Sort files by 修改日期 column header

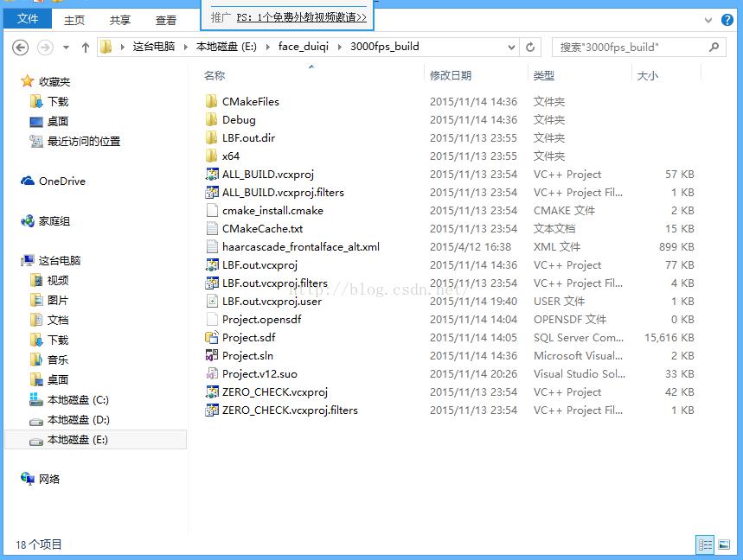pyautogui.click(x=451, y=76)
